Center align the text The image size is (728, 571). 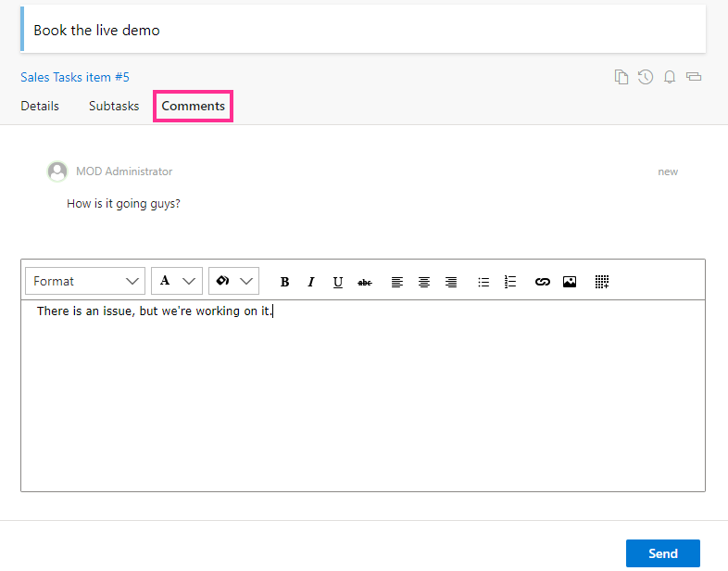coord(424,282)
